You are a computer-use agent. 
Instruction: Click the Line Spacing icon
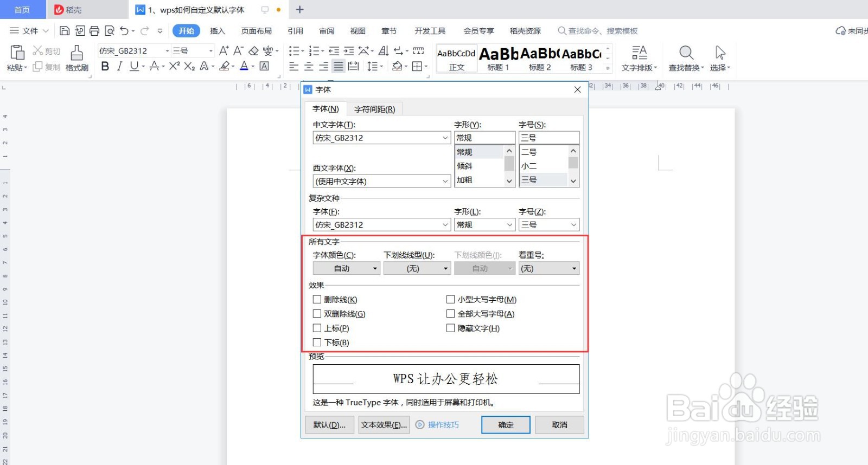pos(372,66)
